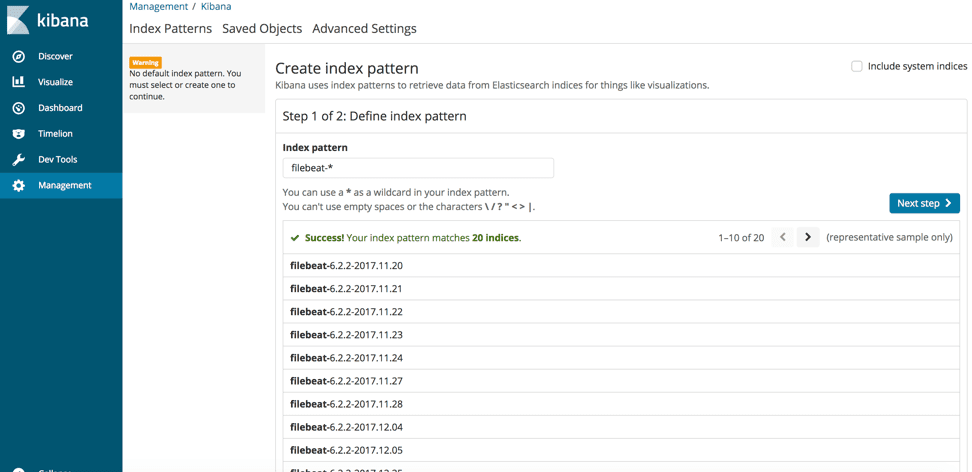Image resolution: width=972 pixels, height=472 pixels.
Task: Click the Kibana wordmark text
Action: coord(63,21)
